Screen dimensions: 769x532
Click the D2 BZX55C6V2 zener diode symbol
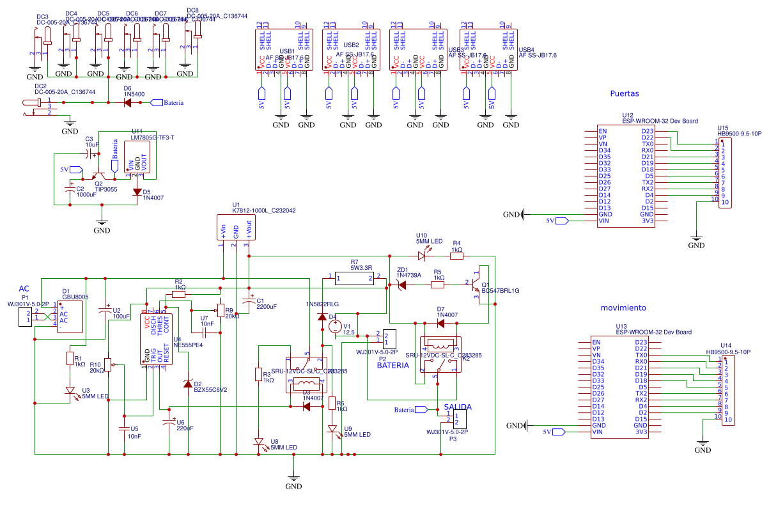(x=188, y=383)
